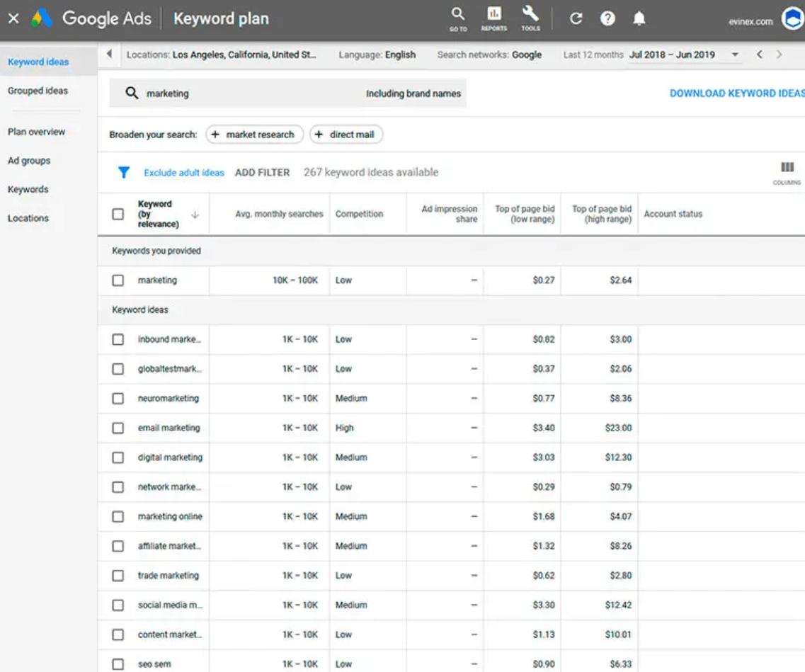The height and width of the screenshot is (672, 805).
Task: Add market research to broaden search
Action: [255, 135]
